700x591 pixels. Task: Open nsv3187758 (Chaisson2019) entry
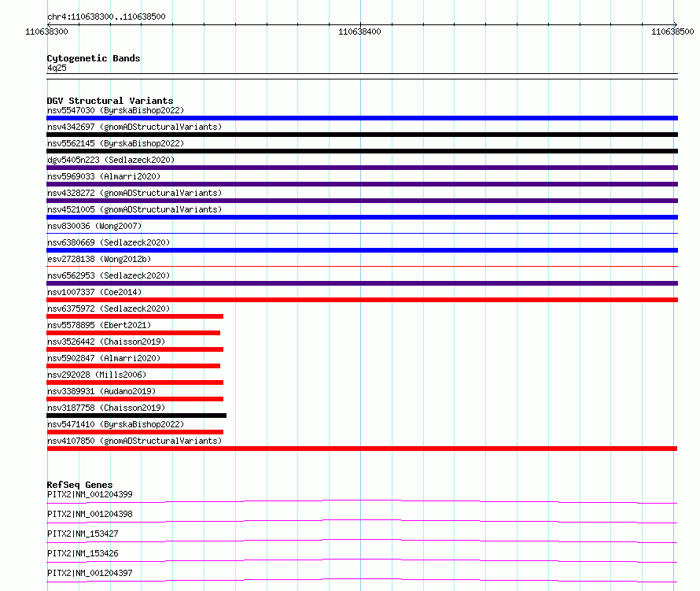(106, 408)
